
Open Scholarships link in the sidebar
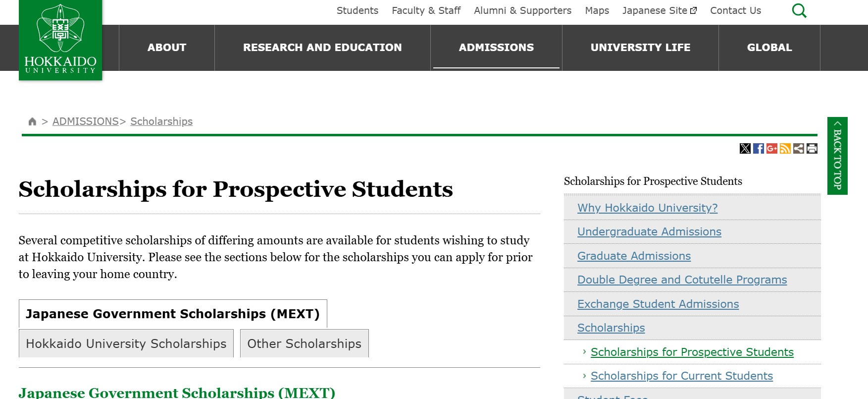tap(611, 328)
